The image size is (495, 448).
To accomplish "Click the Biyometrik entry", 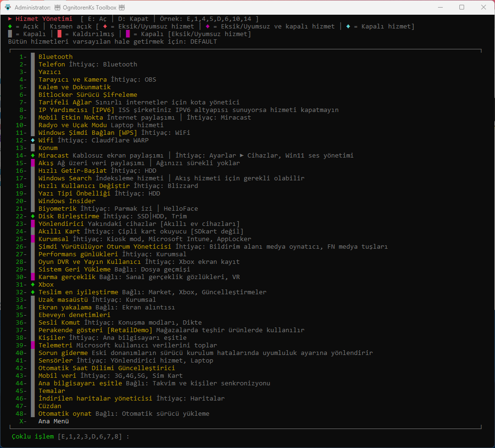I will tap(57, 209).
